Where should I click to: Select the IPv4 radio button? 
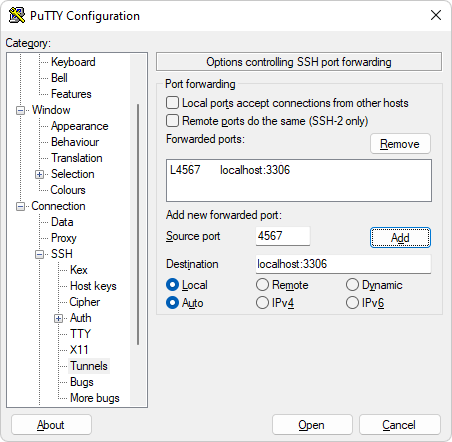click(262, 303)
